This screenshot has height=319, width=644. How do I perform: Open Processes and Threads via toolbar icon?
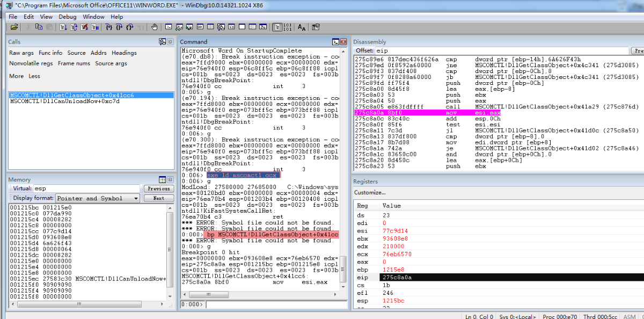click(x=253, y=27)
